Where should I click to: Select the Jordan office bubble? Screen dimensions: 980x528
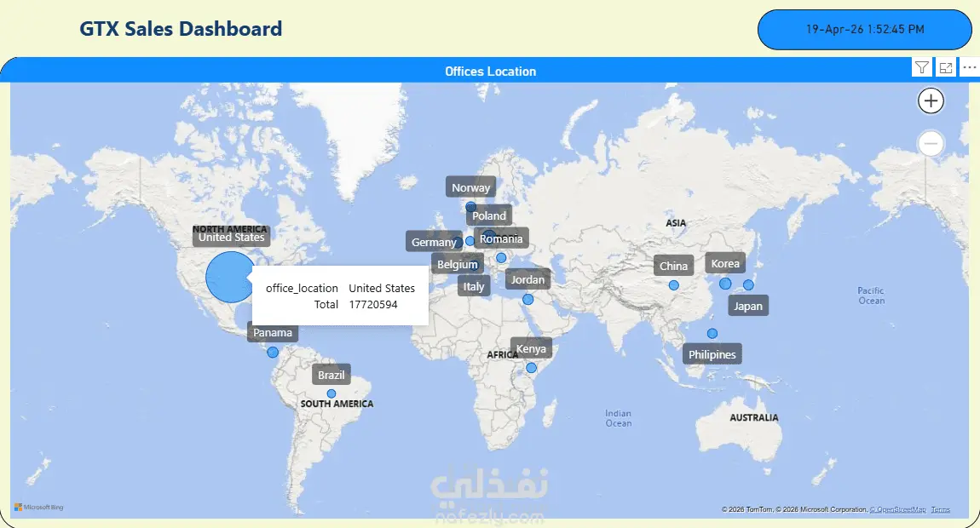coord(528,299)
